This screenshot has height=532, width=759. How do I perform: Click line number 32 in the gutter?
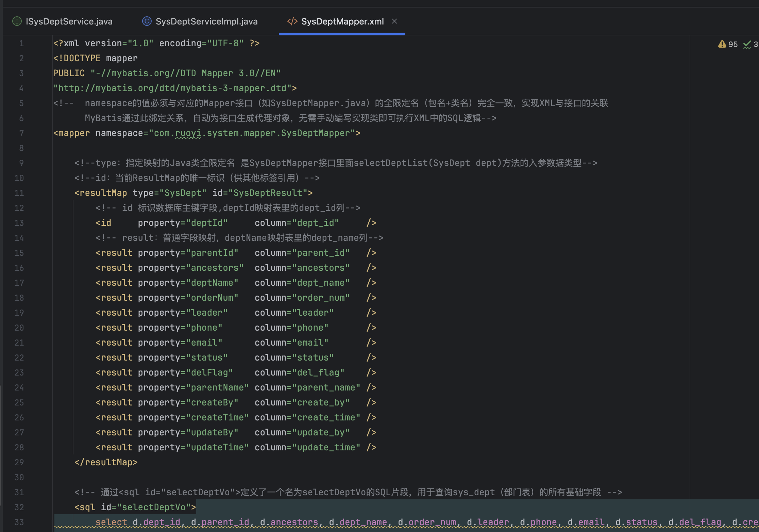(x=19, y=507)
